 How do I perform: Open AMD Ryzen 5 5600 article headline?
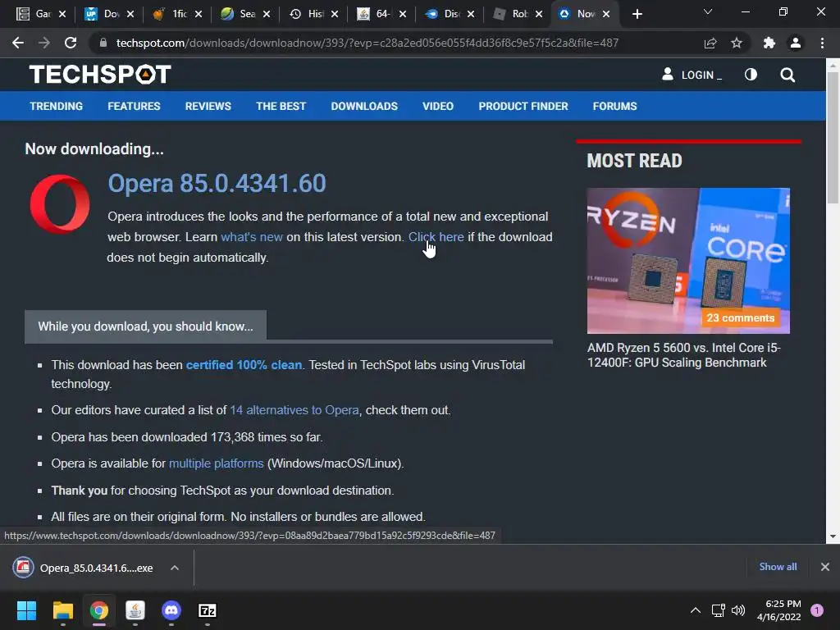coord(683,355)
